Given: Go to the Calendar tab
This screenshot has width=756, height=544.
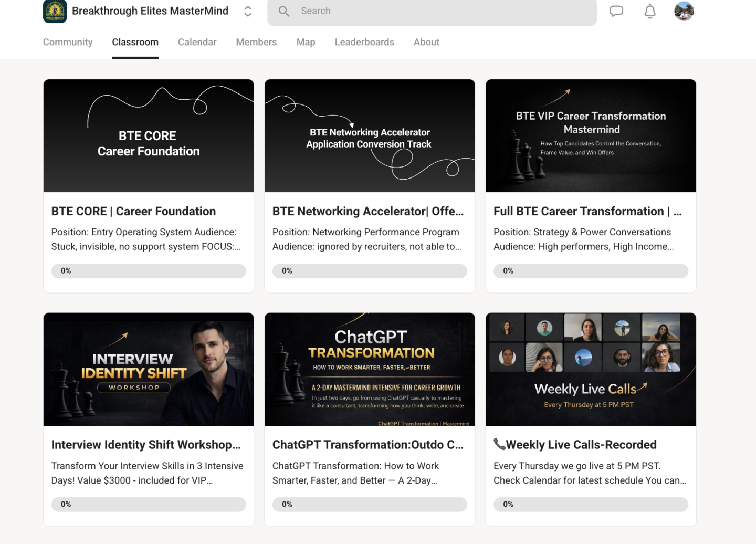Looking at the screenshot, I should click(x=197, y=42).
